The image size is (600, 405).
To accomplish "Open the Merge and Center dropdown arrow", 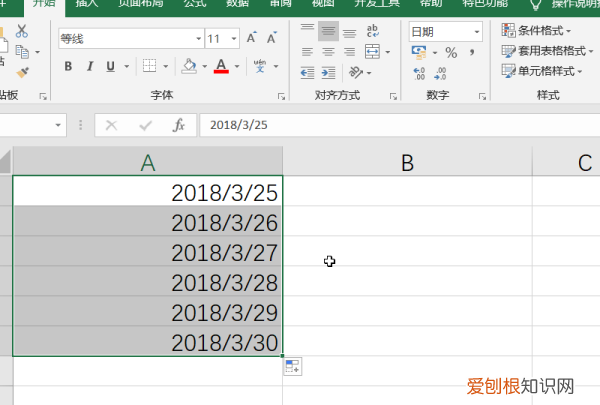I will pos(388,52).
